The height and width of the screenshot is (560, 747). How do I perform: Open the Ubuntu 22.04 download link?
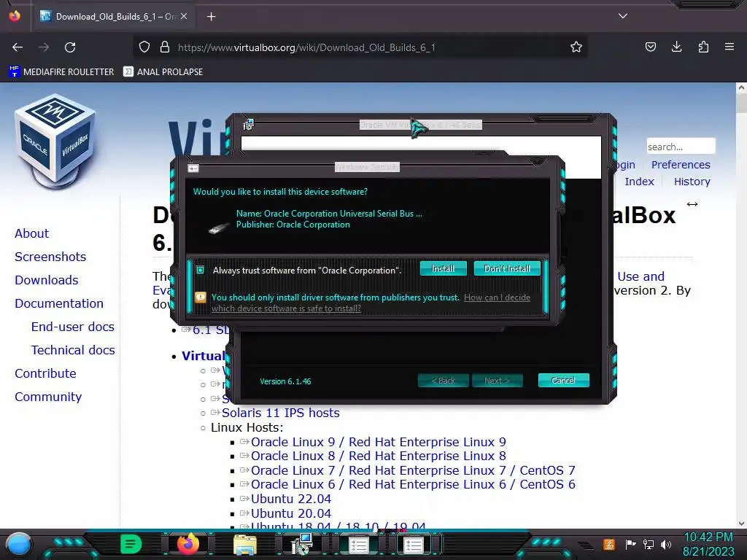click(x=290, y=499)
